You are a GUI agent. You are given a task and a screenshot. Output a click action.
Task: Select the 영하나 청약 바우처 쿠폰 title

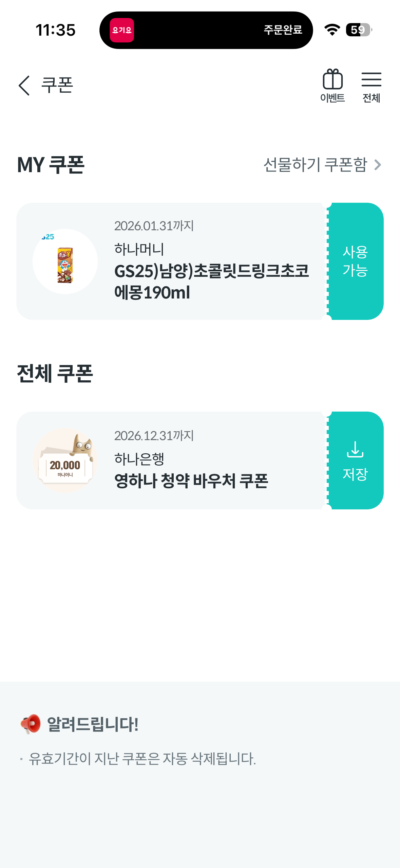[x=191, y=481]
